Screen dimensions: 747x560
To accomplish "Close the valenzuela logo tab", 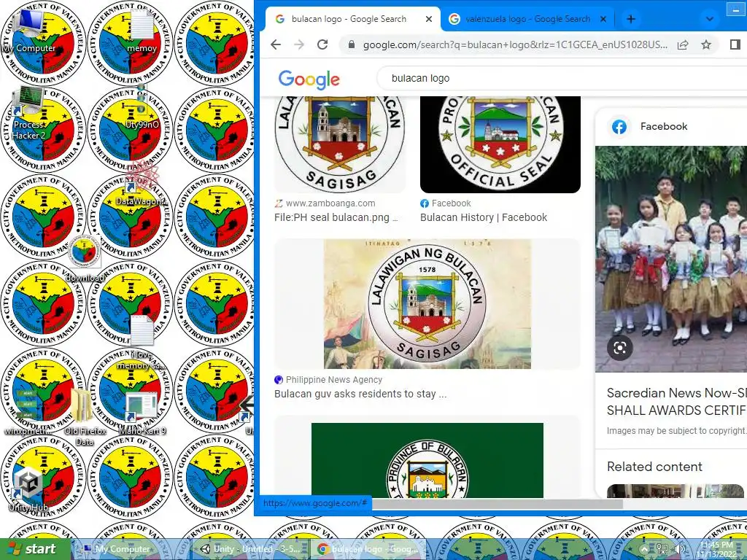I will point(603,19).
